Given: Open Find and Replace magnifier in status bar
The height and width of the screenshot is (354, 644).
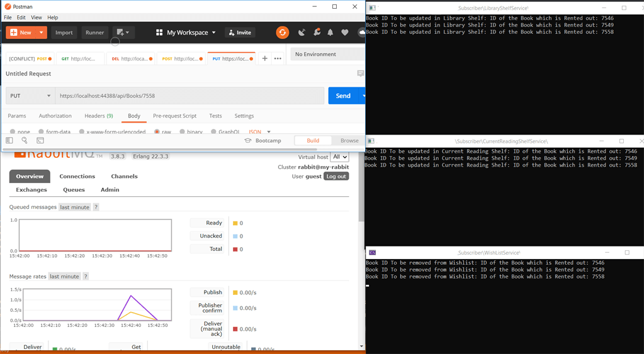Looking at the screenshot, I should click(24, 140).
